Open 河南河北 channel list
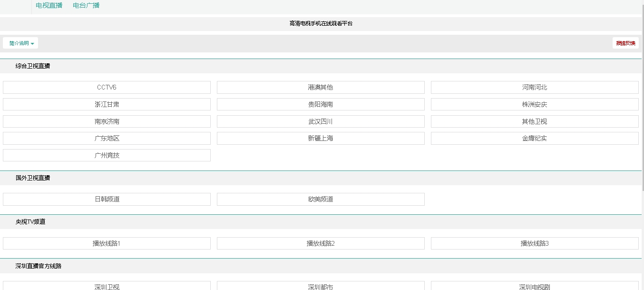Screen dimensions: 644x290 pos(535,88)
